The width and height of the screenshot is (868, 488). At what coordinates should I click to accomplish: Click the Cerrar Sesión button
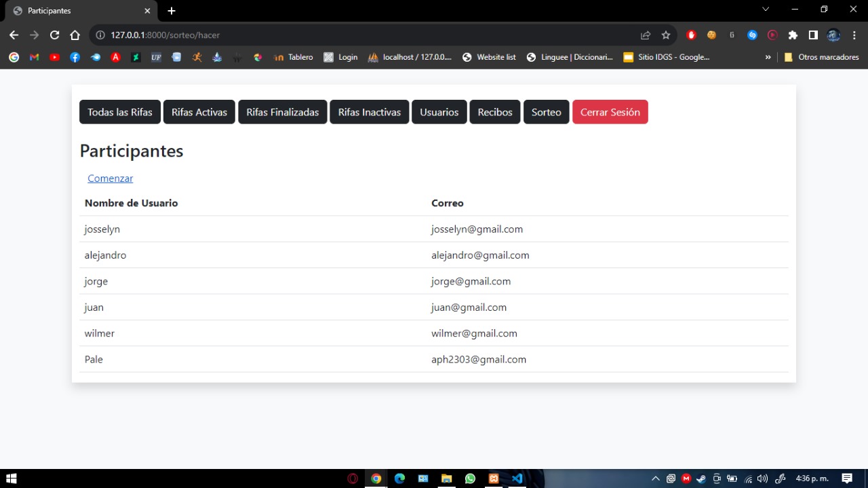(610, 112)
